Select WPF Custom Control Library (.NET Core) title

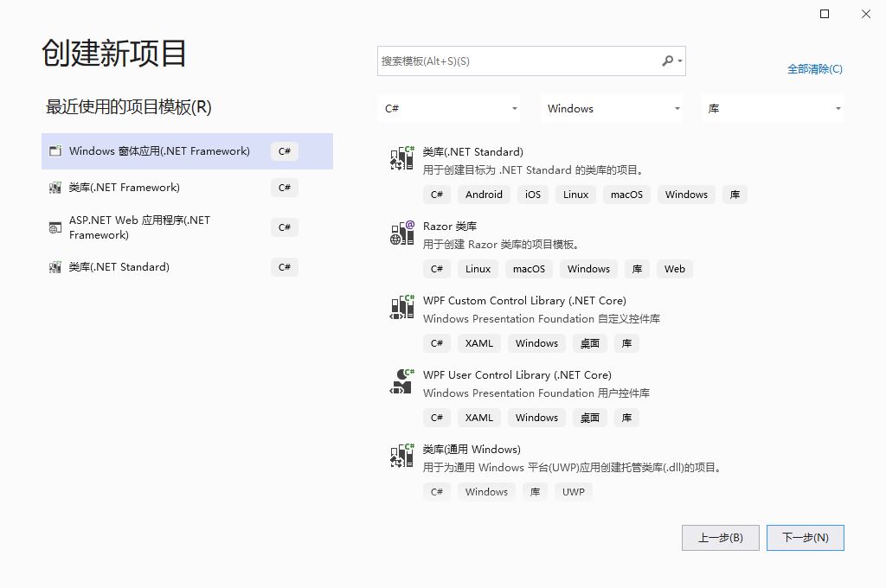coord(524,301)
